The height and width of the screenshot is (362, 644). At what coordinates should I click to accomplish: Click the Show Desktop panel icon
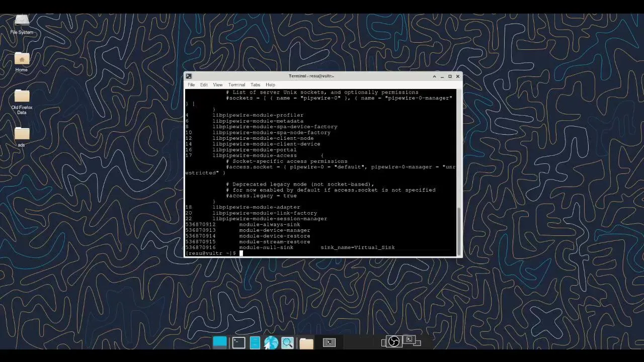pyautogui.click(x=220, y=342)
